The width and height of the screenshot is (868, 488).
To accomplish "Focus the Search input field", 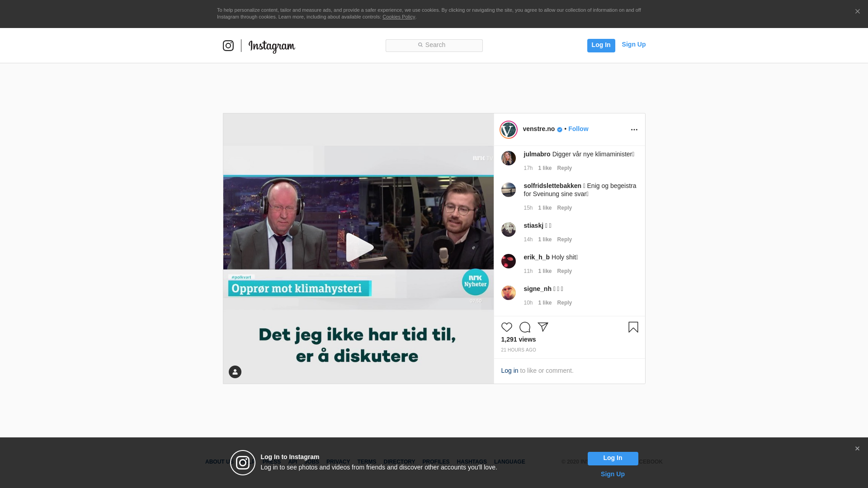I will point(434,45).
